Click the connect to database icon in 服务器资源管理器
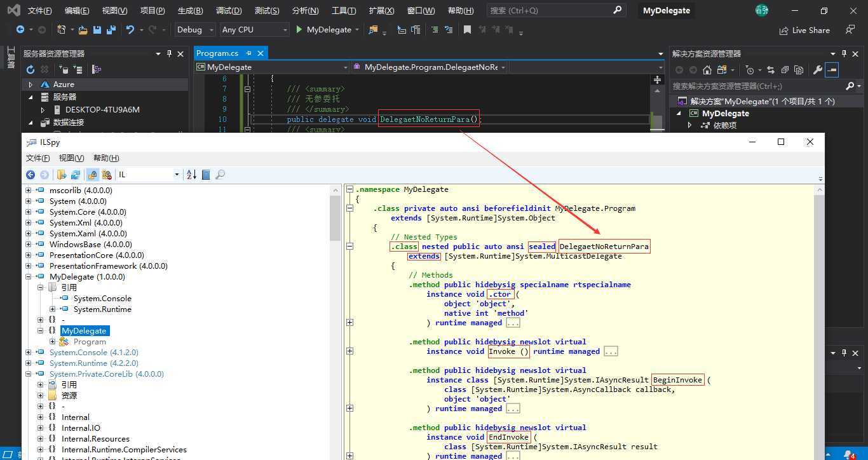Screen dimensions: 868x460 pos(63,70)
